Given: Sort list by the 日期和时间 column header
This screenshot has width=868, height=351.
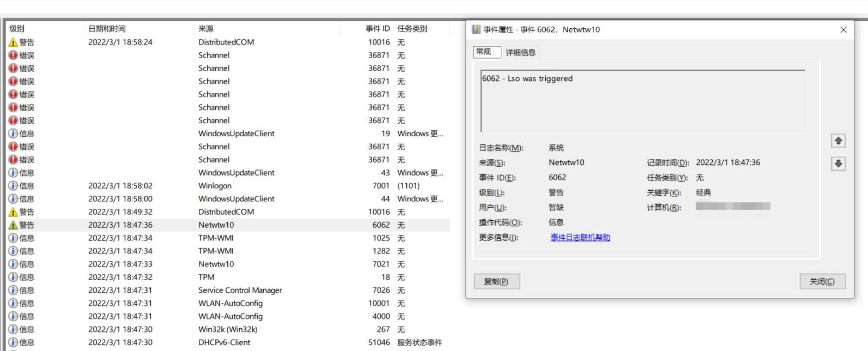Looking at the screenshot, I should [107, 29].
